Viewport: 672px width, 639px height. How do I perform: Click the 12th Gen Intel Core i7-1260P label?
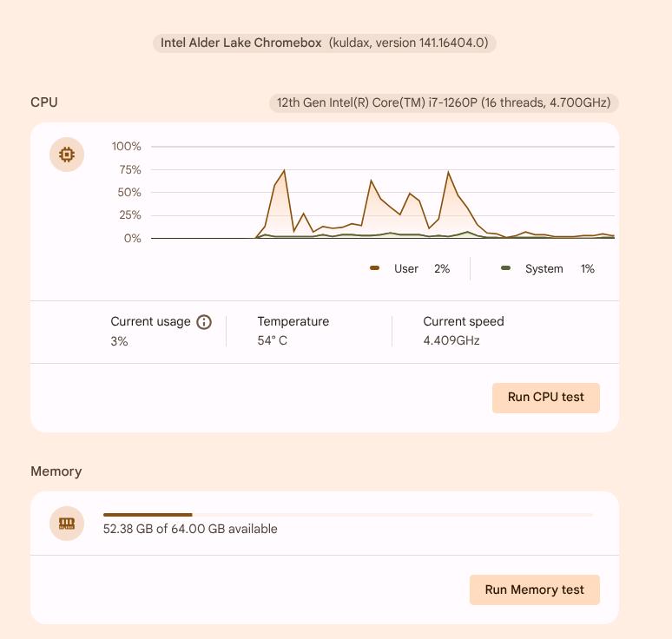point(444,102)
